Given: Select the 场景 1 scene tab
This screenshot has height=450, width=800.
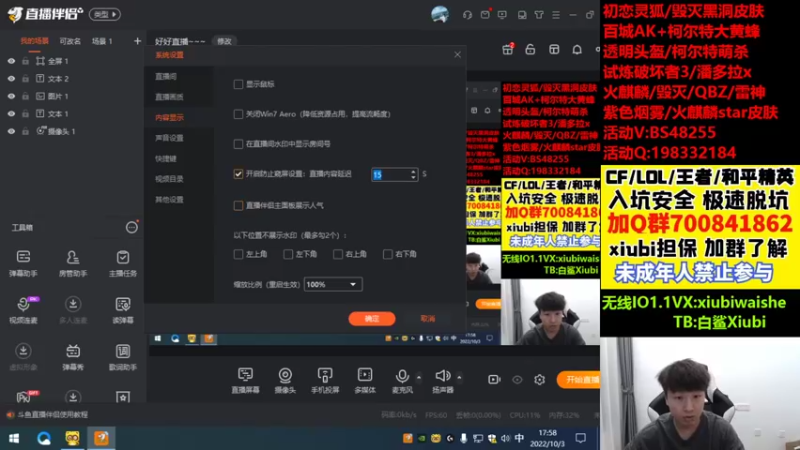Looking at the screenshot, I should [x=102, y=41].
